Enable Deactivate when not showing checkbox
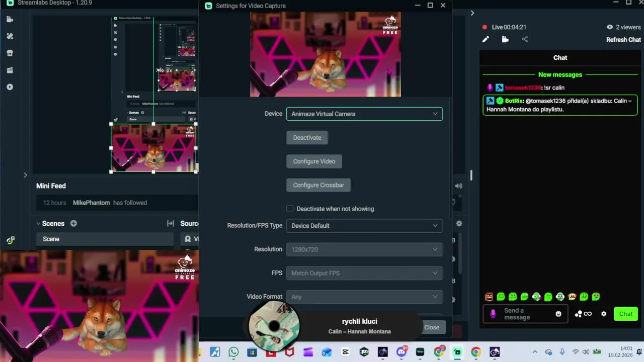Image resolution: width=644 pixels, height=362 pixels. 290,209
